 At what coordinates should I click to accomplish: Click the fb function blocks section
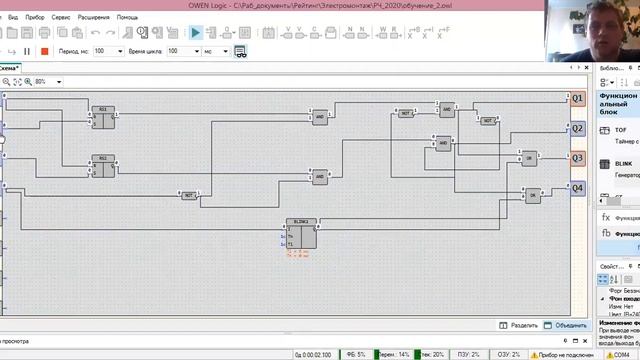tap(618, 233)
